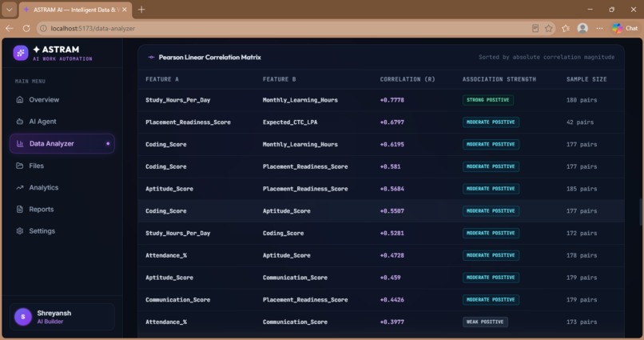Click the 172 pairs sample size
This screenshot has height=340, width=644.
point(582,233)
